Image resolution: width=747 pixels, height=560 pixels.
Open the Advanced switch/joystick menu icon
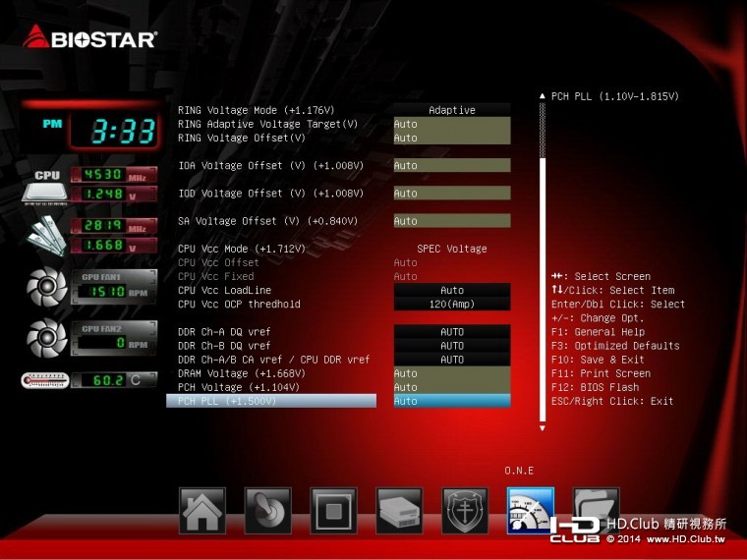pos(267,511)
